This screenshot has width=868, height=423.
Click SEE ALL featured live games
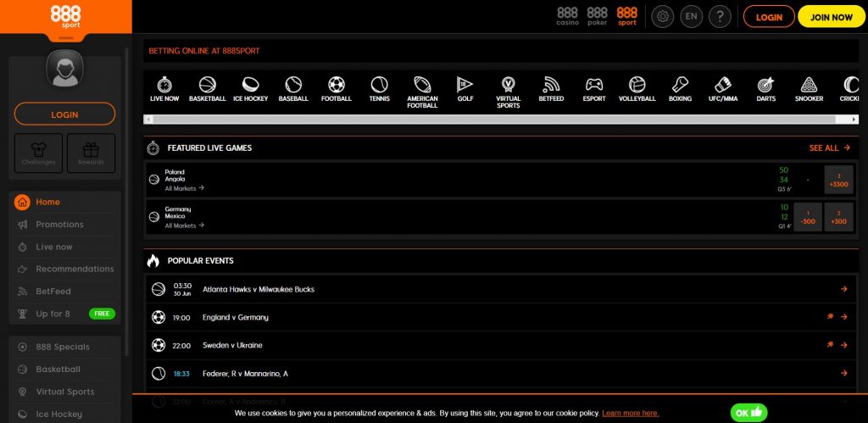[829, 147]
